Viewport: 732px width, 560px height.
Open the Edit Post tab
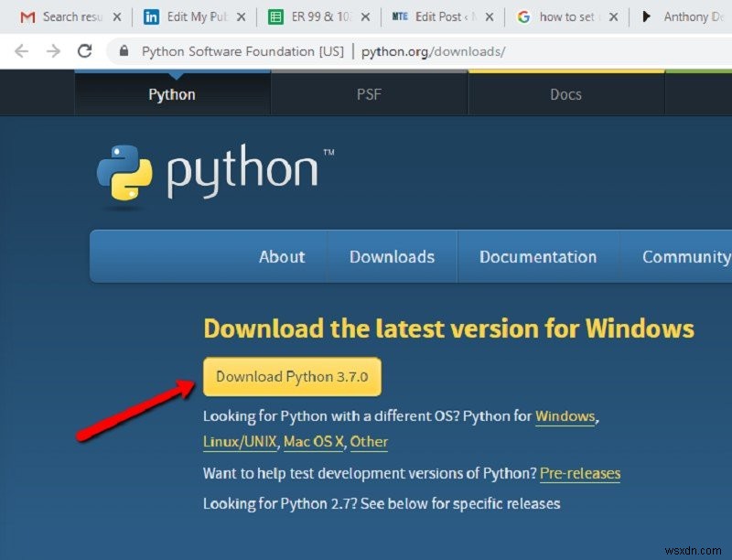coord(439,16)
